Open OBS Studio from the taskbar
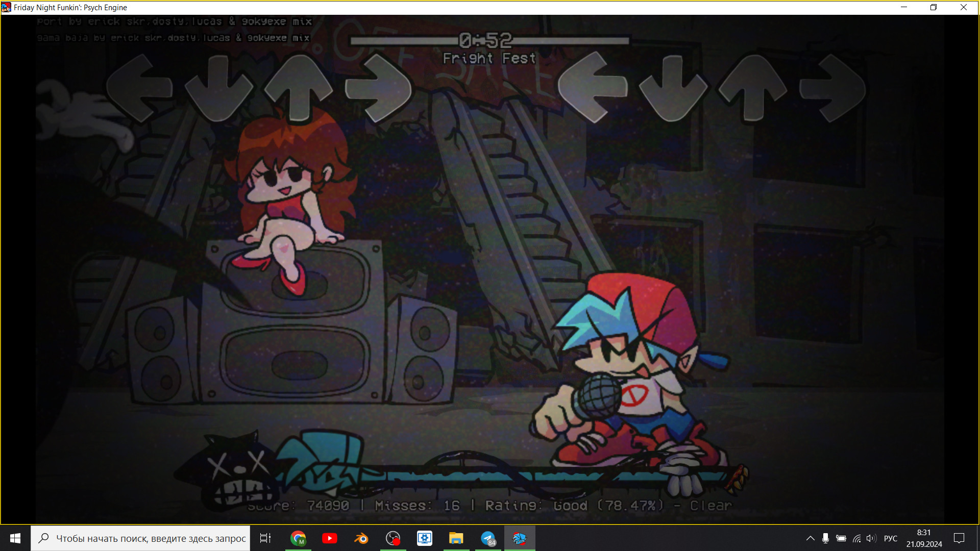Viewport: 980px width, 551px height. (393, 538)
